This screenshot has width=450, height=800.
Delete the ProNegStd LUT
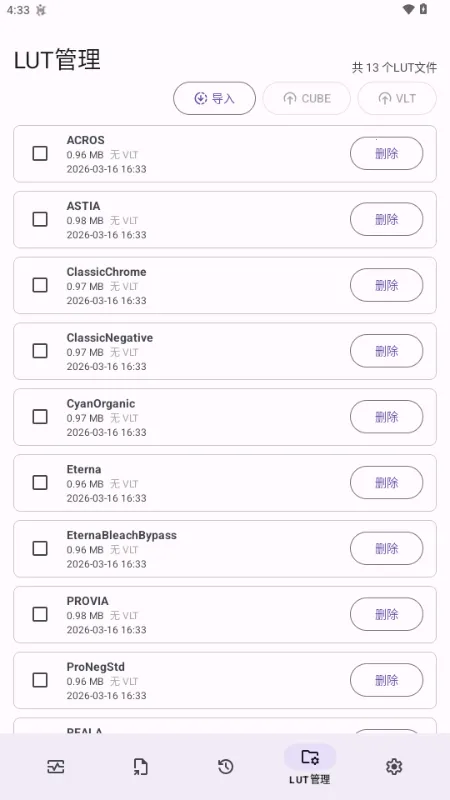pyautogui.click(x=386, y=680)
